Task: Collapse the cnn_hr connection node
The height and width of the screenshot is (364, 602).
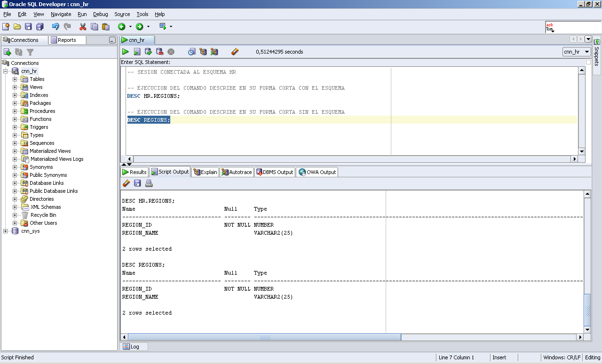Action: tap(5, 71)
